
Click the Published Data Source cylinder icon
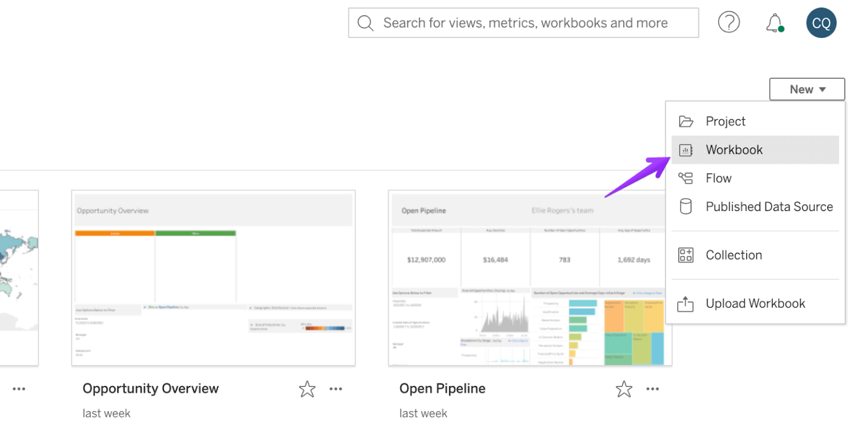click(685, 207)
